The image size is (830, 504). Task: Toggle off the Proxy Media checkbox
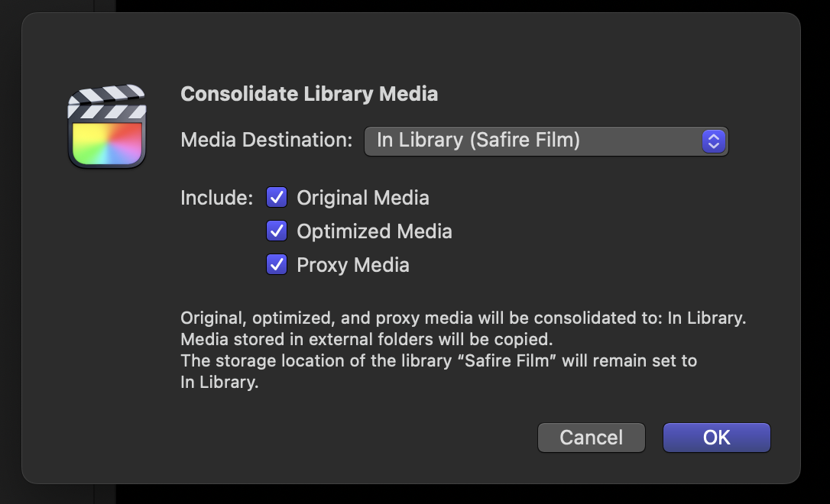(276, 265)
